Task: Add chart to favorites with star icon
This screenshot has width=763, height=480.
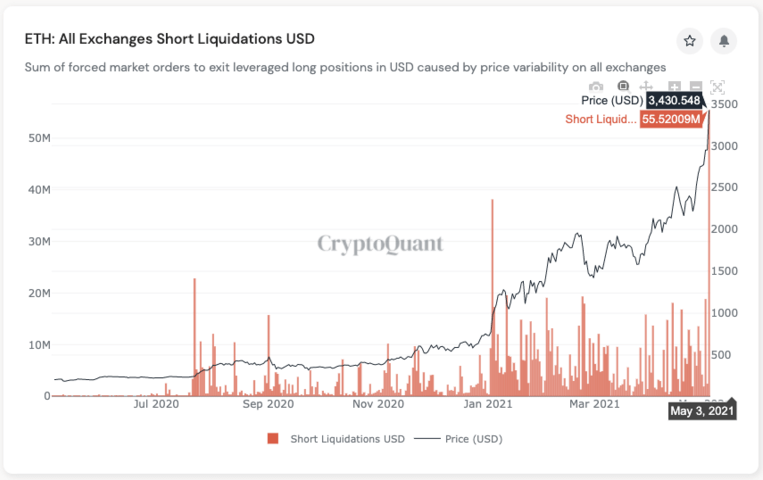Action: [689, 41]
